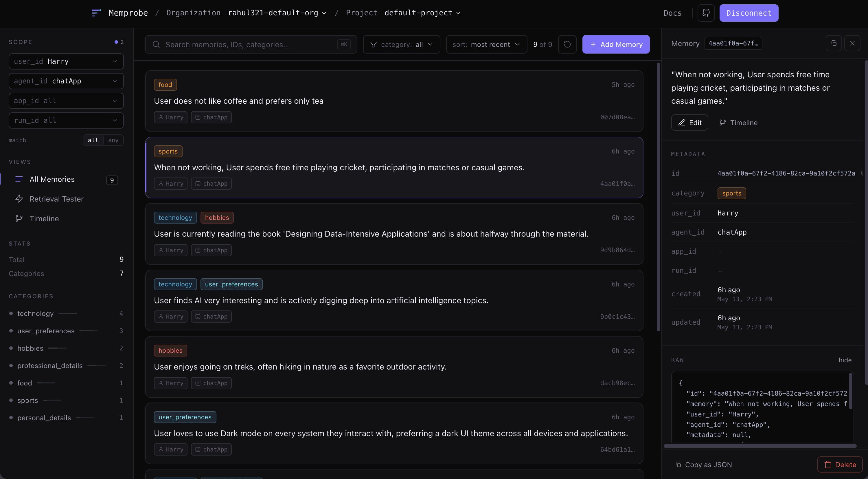Hide the RAW JSON section
Viewport: 868px width, 479px height.
click(x=845, y=360)
